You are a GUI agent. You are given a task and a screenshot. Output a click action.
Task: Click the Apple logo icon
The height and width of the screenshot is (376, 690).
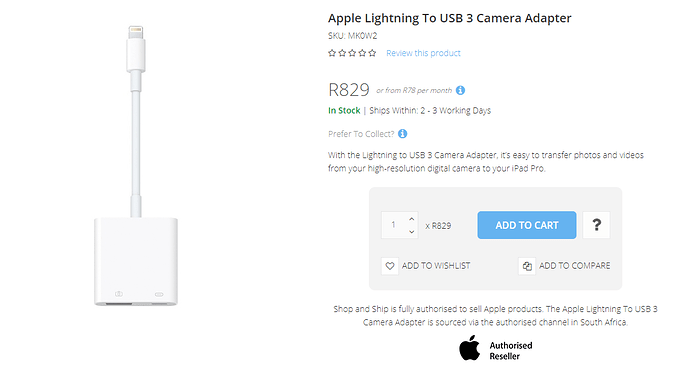click(470, 348)
